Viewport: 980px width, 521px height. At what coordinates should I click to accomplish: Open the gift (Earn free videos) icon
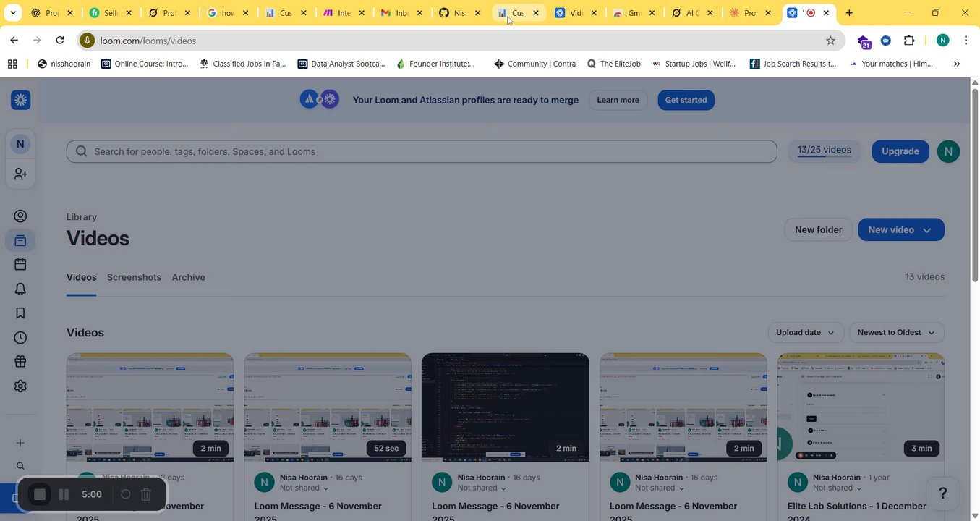pyautogui.click(x=20, y=362)
